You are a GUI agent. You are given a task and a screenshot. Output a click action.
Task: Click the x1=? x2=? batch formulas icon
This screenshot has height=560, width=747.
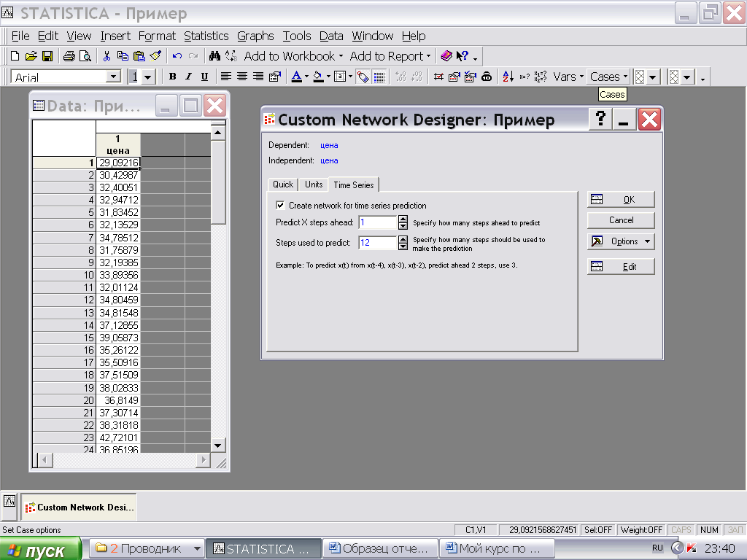click(541, 77)
